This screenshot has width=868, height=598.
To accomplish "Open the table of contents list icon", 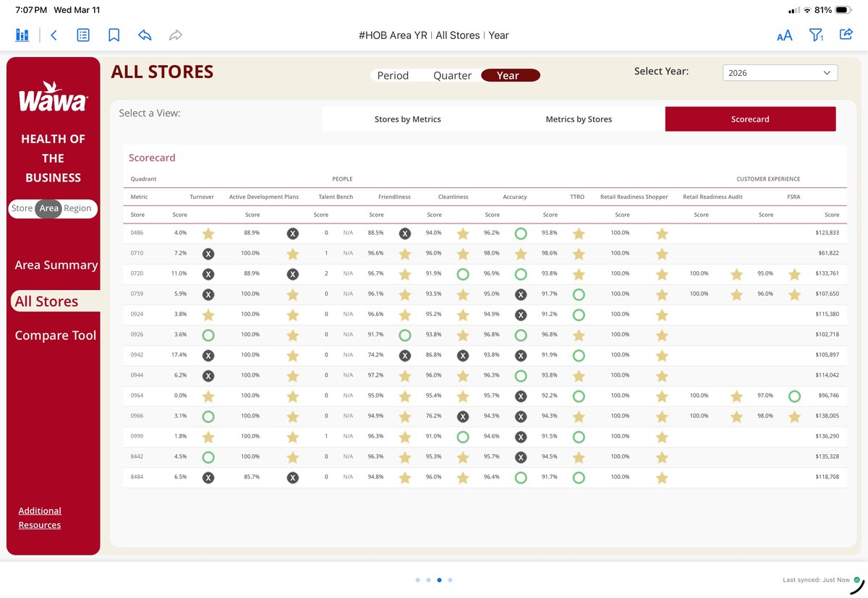I will point(83,35).
